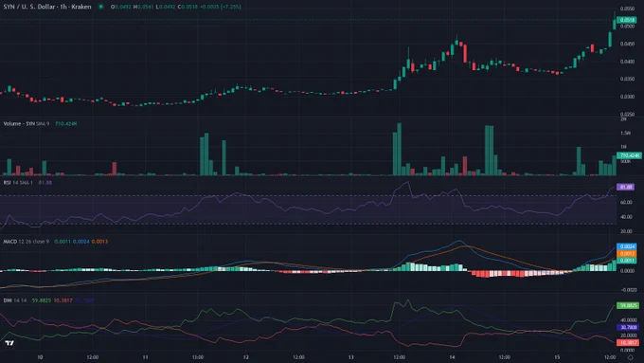Click the -0.0020 level on MACD axis
The image size is (644, 363).
628,290
